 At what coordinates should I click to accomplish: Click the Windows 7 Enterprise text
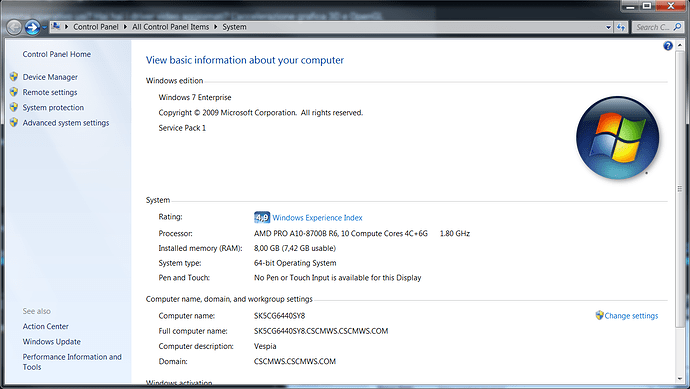tap(195, 97)
